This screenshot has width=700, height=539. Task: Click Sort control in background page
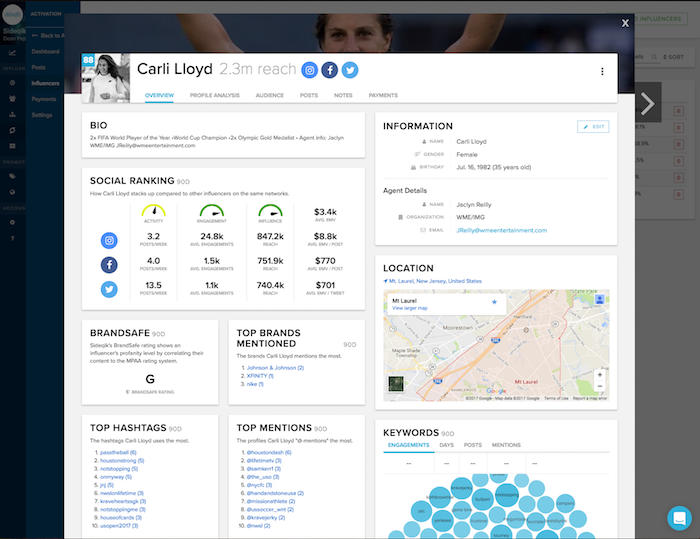point(673,57)
